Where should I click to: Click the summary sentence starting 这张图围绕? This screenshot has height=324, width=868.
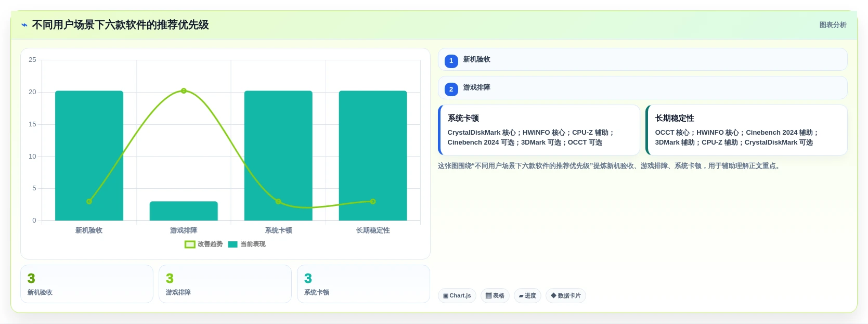pyautogui.click(x=609, y=166)
